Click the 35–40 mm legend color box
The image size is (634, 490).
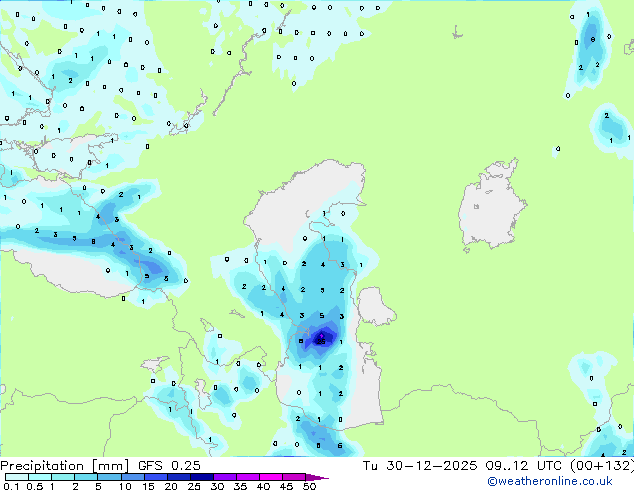247,477
